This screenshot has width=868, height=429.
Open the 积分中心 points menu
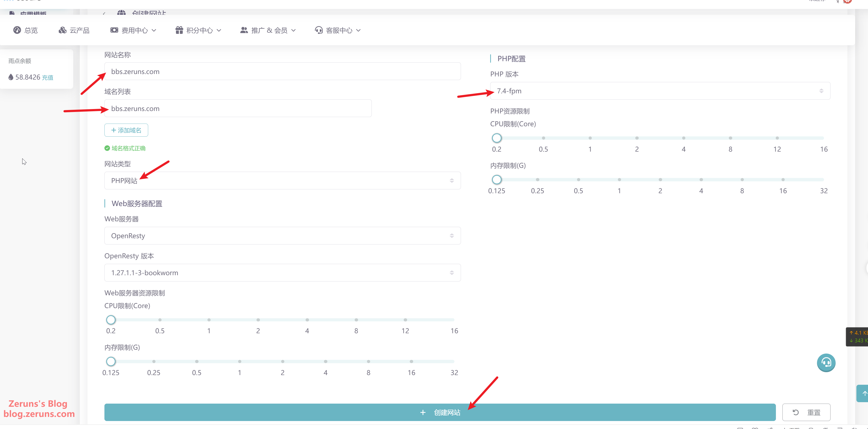click(x=198, y=30)
